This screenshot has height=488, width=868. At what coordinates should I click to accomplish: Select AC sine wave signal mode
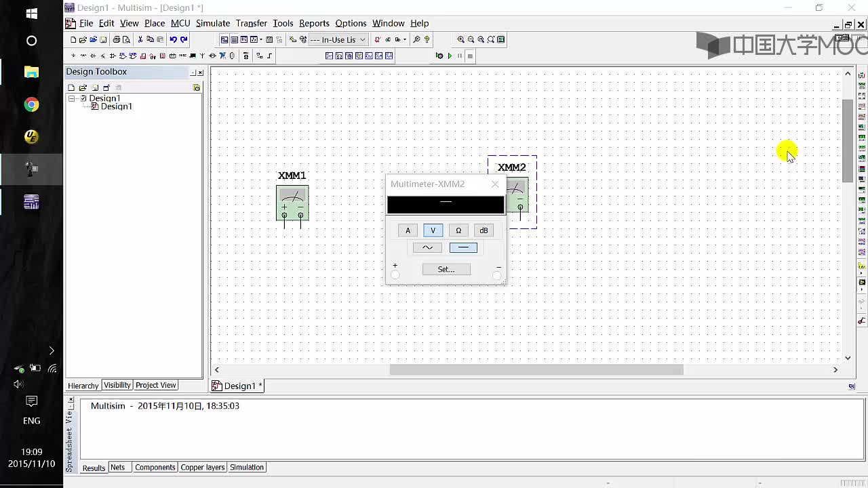click(427, 247)
